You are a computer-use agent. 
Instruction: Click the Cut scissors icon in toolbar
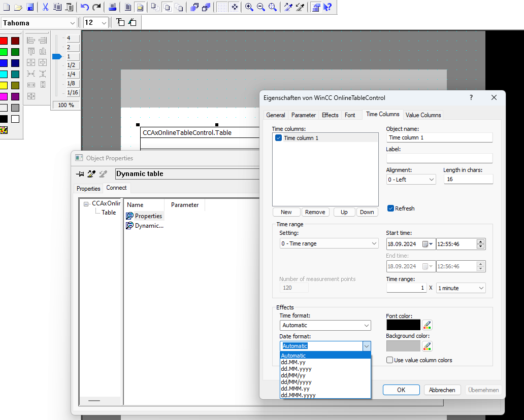click(45, 7)
